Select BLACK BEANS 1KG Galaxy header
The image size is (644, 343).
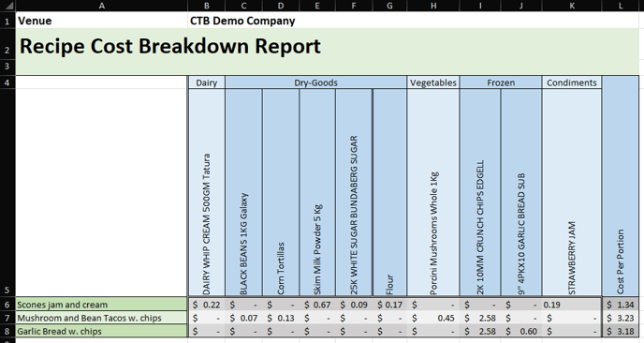[x=243, y=192]
